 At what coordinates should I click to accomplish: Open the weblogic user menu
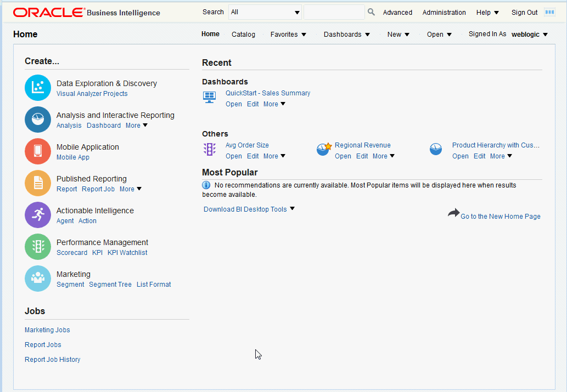pos(529,35)
